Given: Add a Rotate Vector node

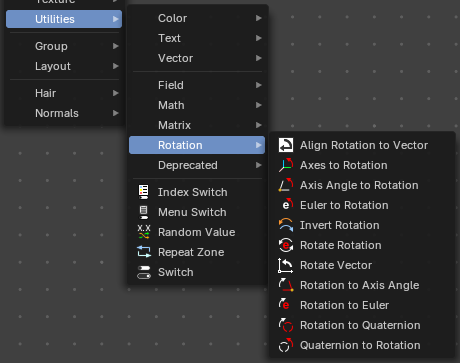Looking at the screenshot, I should click(362, 265).
